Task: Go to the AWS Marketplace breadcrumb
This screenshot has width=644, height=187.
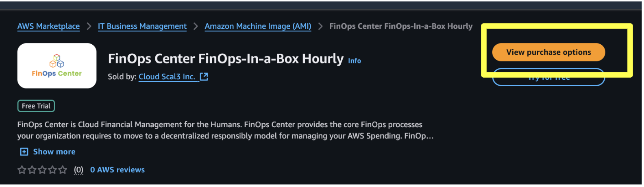Action: (48, 26)
